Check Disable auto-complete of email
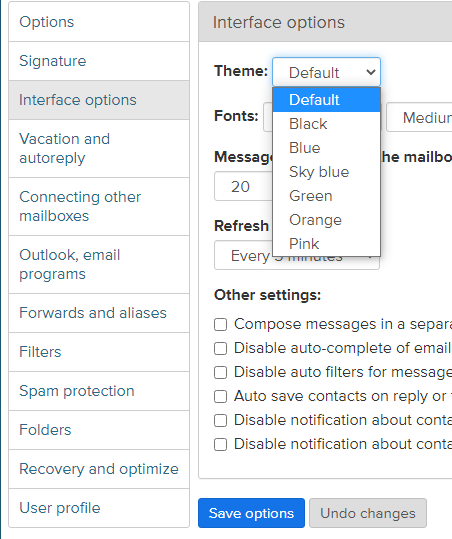The height and width of the screenshot is (539, 452). coord(220,348)
